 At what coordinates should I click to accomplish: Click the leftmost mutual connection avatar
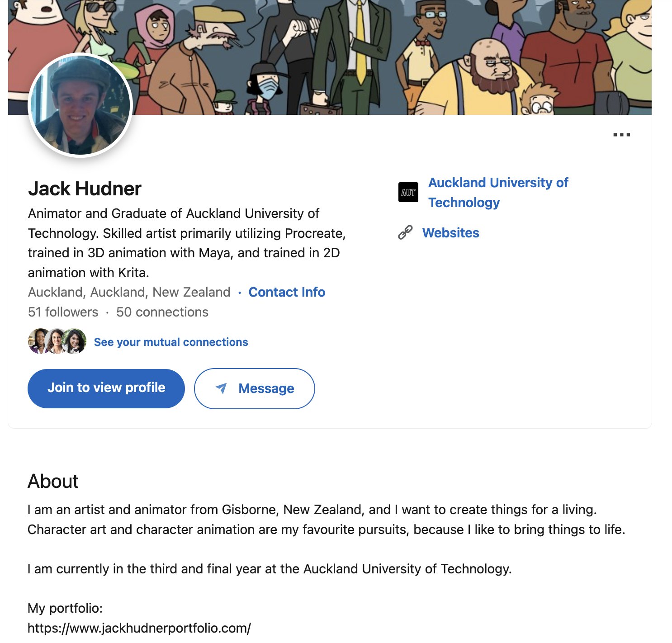(38, 341)
